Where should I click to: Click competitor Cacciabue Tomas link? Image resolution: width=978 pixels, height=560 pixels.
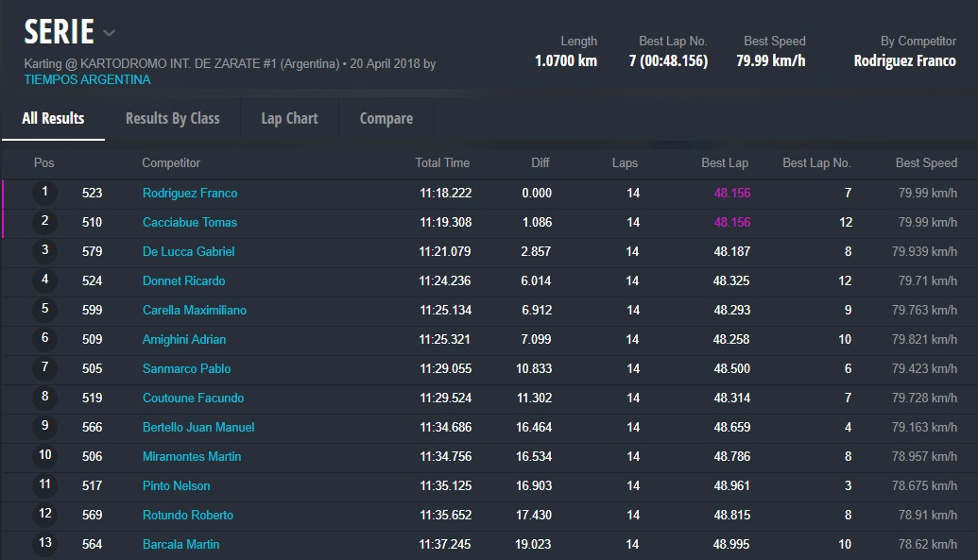click(x=189, y=222)
